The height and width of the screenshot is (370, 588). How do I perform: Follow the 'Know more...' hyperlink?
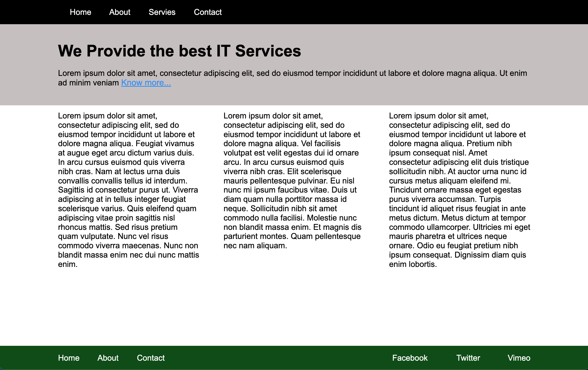(x=146, y=83)
